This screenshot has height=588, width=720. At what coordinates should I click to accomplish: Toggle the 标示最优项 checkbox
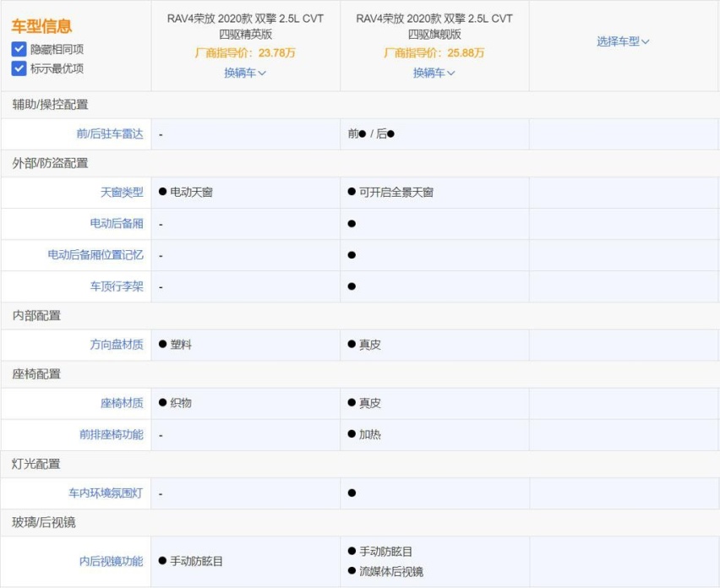coord(19,68)
